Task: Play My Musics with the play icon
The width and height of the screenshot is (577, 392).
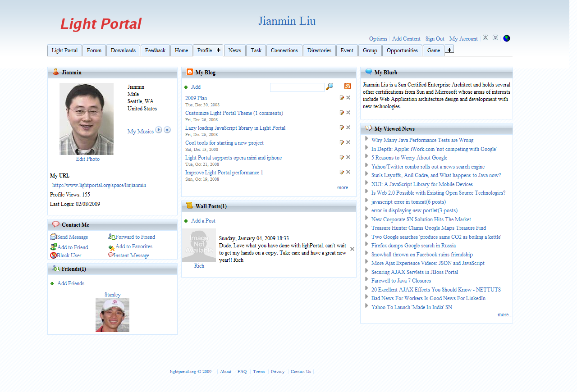Action: tap(159, 130)
